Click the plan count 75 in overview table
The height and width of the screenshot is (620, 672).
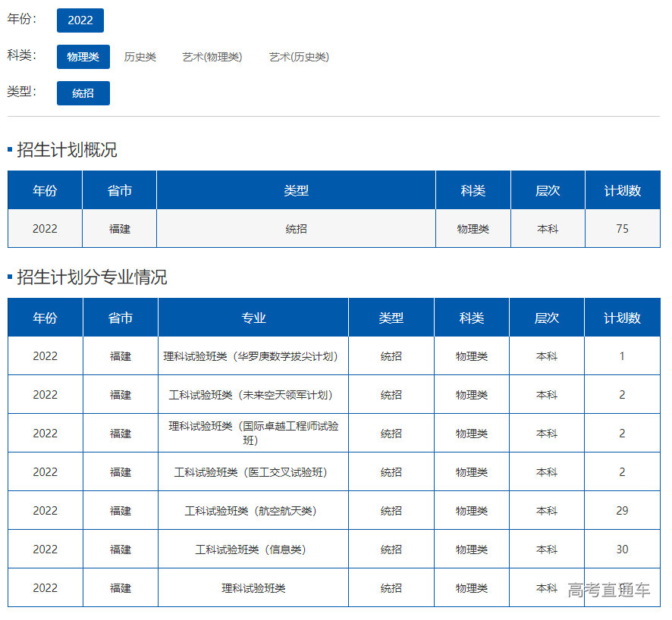622,228
